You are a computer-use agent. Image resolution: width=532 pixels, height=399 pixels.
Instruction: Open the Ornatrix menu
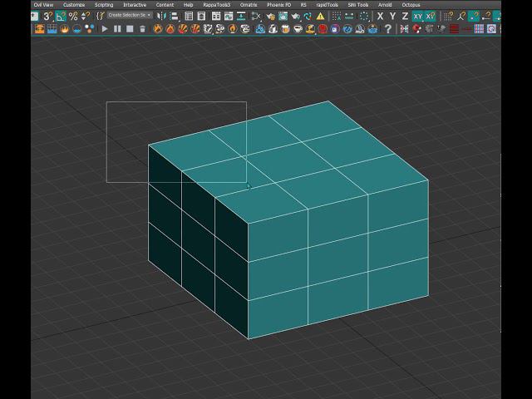point(249,5)
